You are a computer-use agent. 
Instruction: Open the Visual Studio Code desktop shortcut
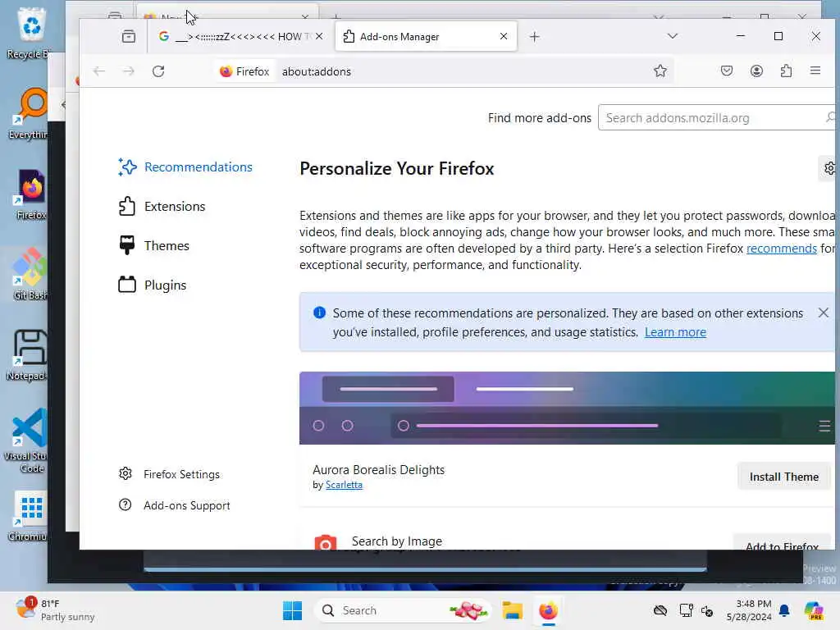27,441
